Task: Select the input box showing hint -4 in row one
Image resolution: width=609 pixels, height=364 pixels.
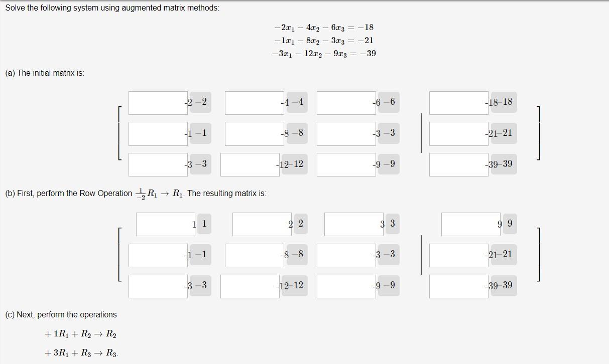Action: tap(254, 102)
